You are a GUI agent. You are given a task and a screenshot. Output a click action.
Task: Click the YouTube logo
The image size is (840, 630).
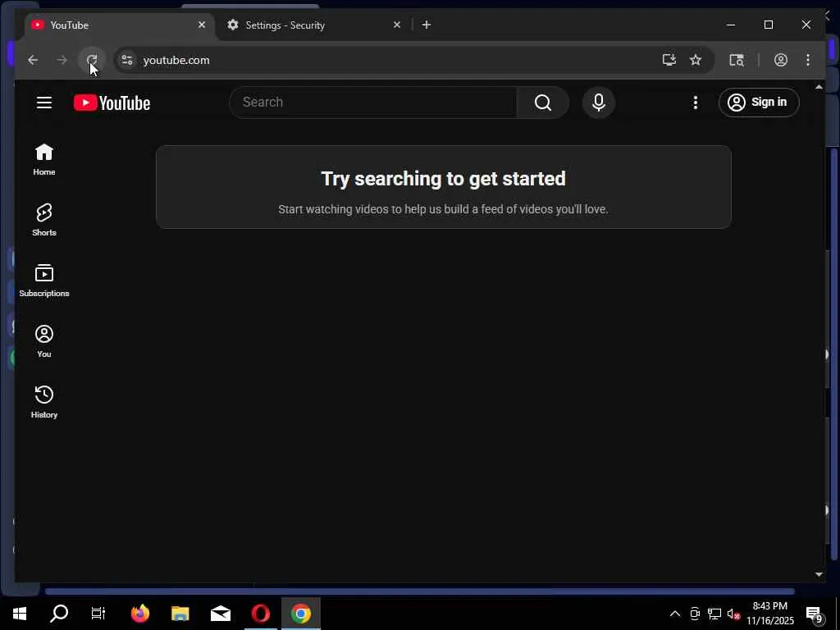[112, 103]
